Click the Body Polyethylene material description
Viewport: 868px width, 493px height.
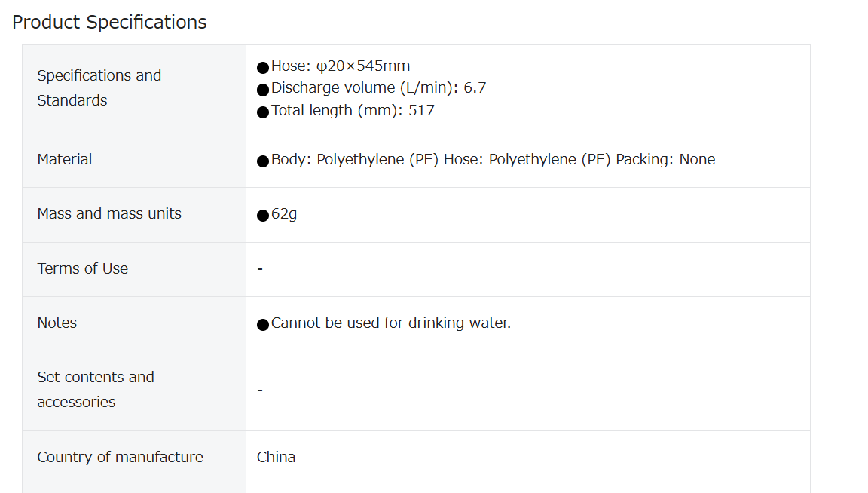493,160
